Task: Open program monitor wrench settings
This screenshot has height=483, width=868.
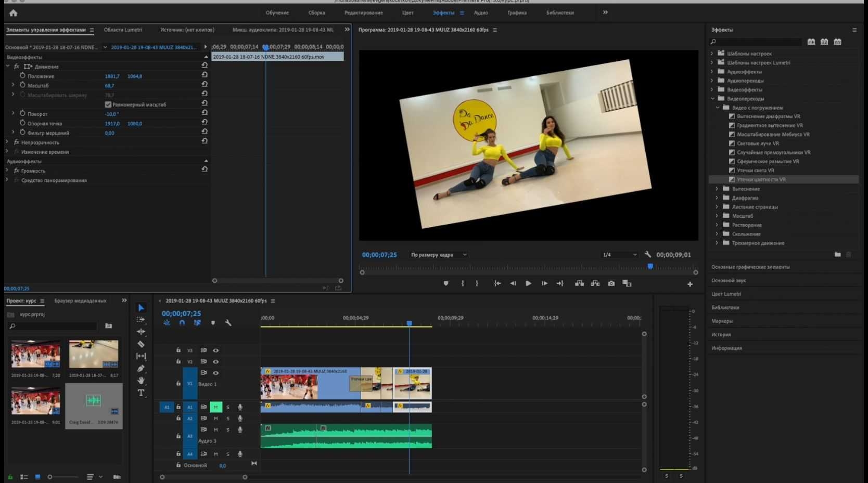Action: (648, 255)
